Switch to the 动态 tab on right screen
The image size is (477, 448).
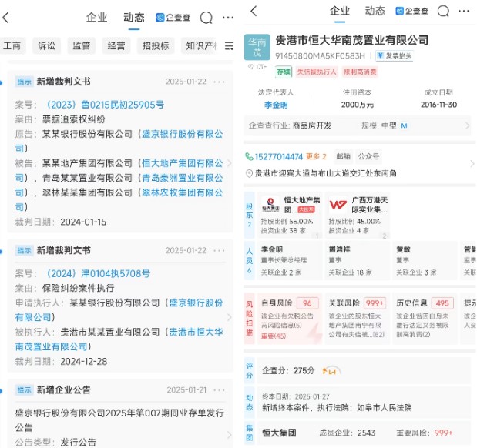375,11
